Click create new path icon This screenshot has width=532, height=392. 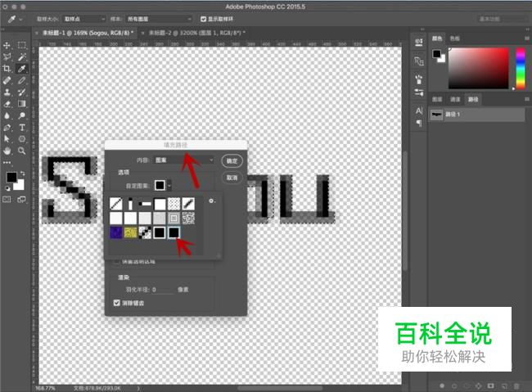tap(504, 386)
